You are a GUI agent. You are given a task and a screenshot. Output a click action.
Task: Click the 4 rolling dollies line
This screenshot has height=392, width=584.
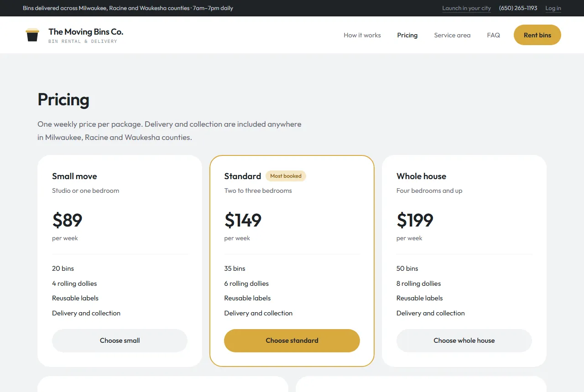pos(74,284)
